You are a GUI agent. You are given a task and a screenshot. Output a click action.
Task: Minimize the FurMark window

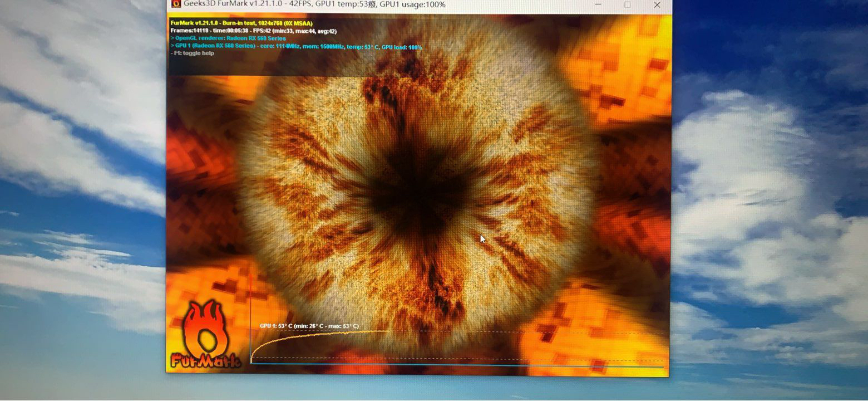point(598,4)
